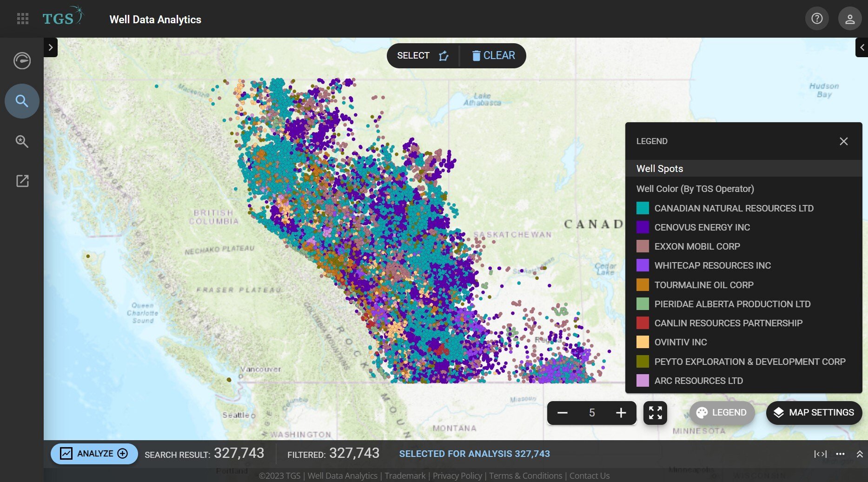Open Map Settings menu
The width and height of the screenshot is (868, 482).
click(814, 413)
